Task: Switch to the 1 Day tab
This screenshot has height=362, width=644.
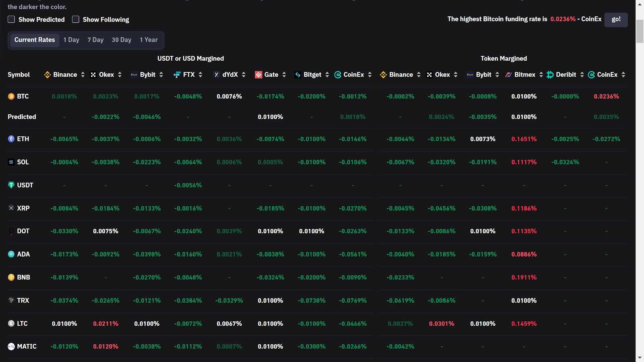Action: pos(71,40)
